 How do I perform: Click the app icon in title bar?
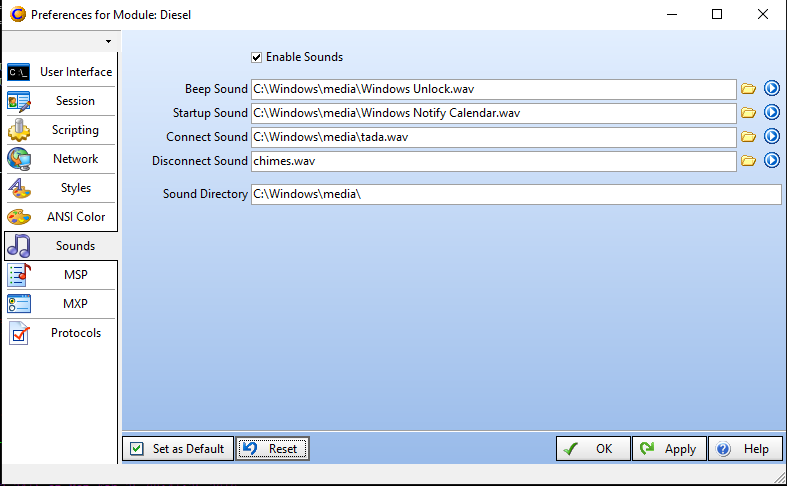coord(18,14)
